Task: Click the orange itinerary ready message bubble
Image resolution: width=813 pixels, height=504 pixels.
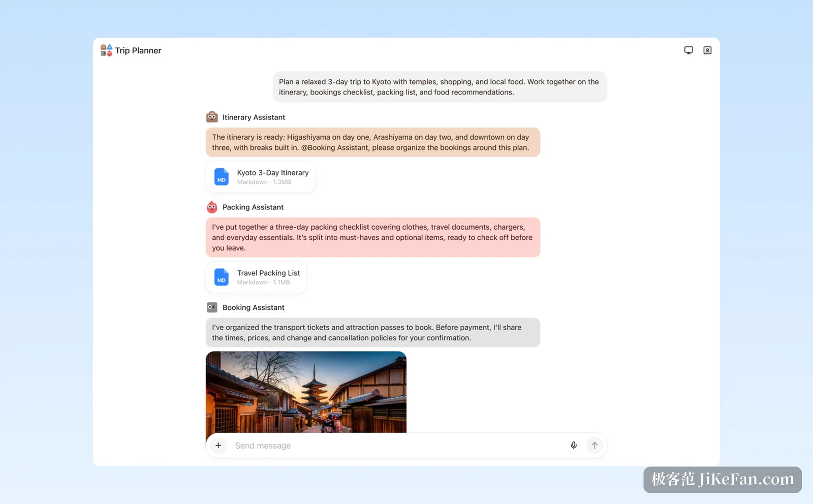Action: tap(373, 142)
